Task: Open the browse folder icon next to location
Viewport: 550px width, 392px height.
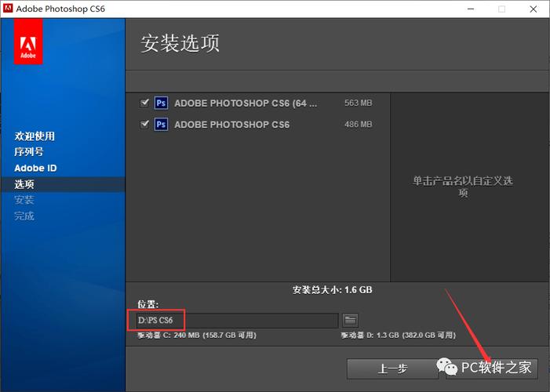Action: pyautogui.click(x=350, y=320)
